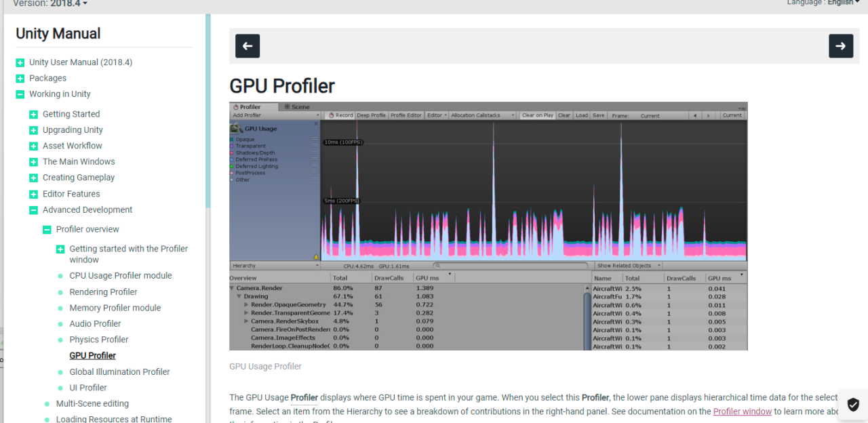Click the Unity Manual heading link
868x423 pixels.
click(x=58, y=33)
